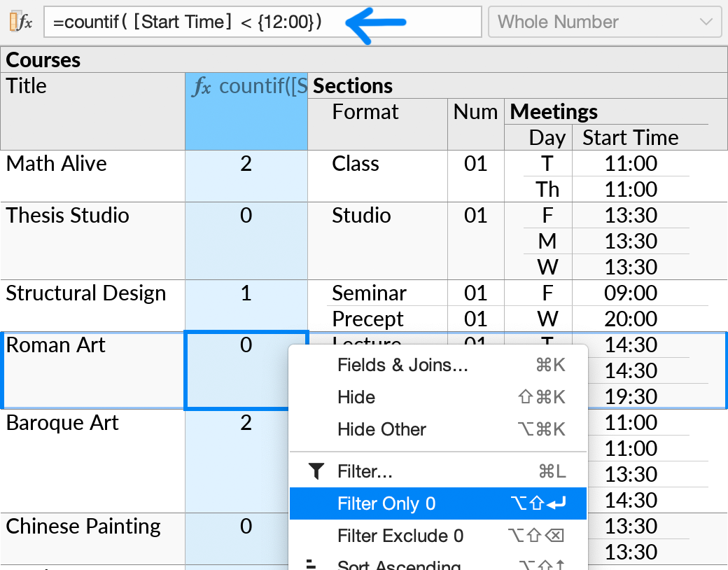
Task: Click the Sections group header
Action: pos(353,85)
